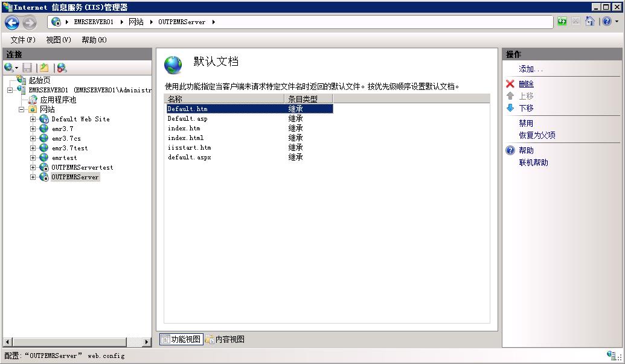The height and width of the screenshot is (364, 625).
Task: Open the 文件(F) menu
Action: coord(23,40)
